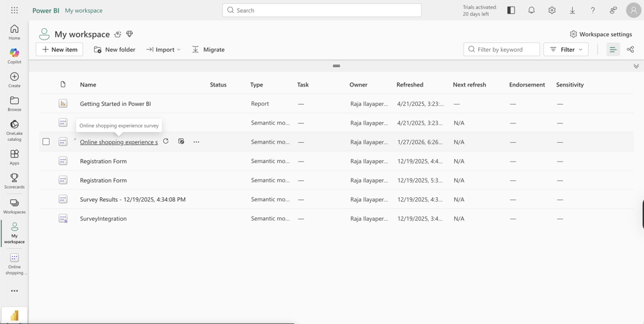Open the feedback icon in the header

point(613,10)
